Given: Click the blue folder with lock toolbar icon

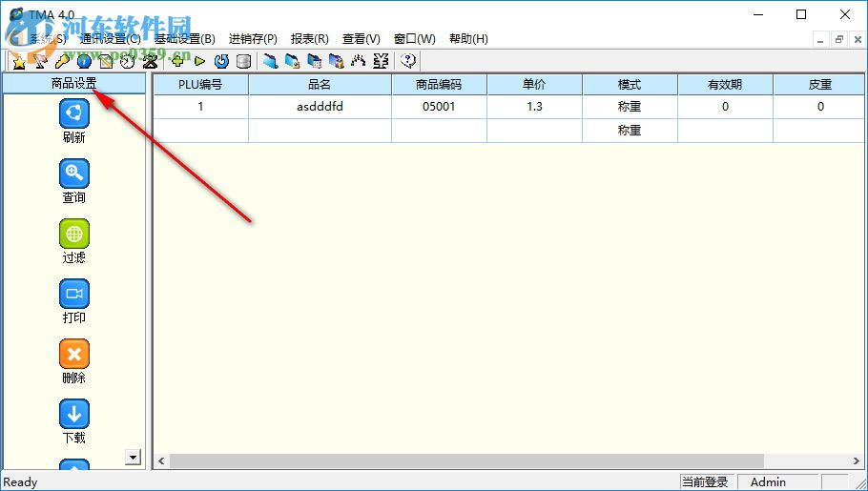Looking at the screenshot, I should (336, 61).
